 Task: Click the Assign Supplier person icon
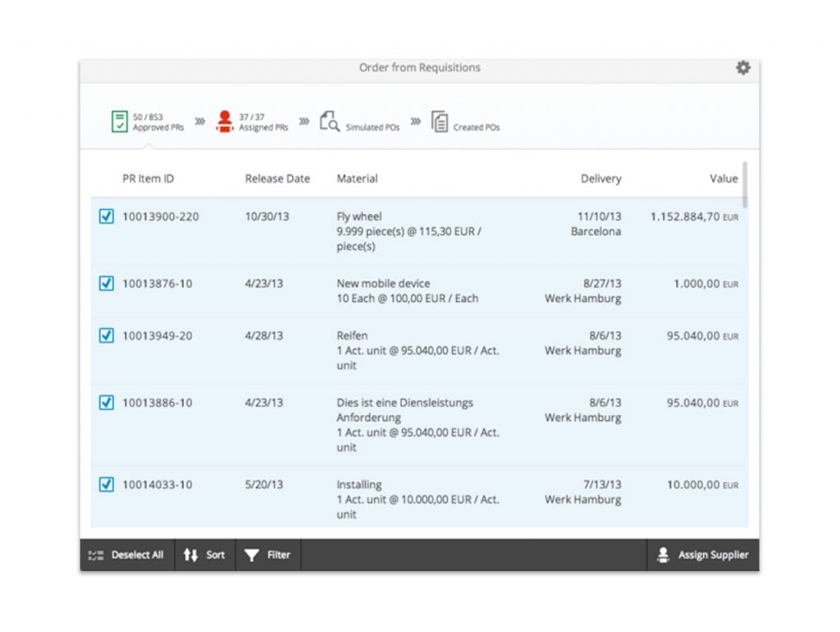coord(663,555)
